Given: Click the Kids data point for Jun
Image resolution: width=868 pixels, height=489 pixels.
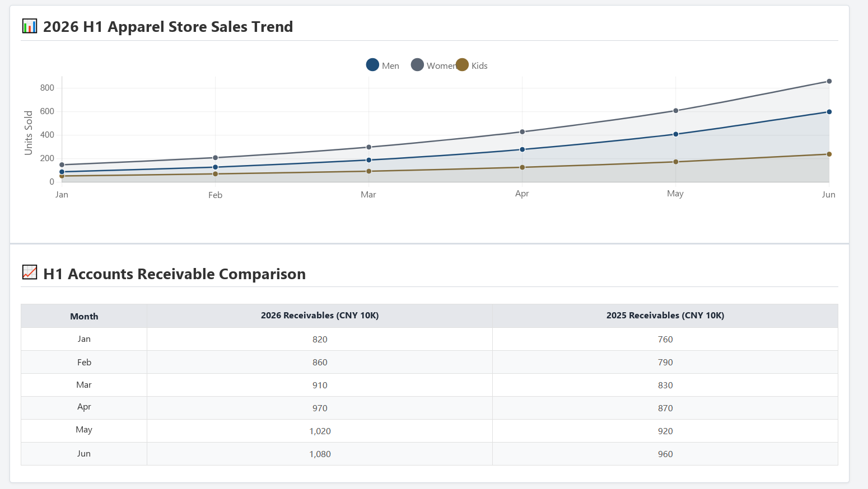Looking at the screenshot, I should [829, 154].
